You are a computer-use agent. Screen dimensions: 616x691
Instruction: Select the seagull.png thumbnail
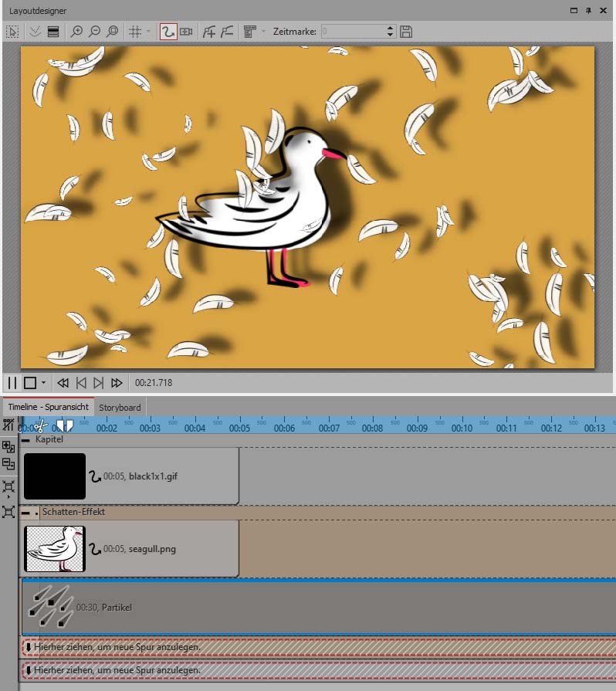point(55,549)
